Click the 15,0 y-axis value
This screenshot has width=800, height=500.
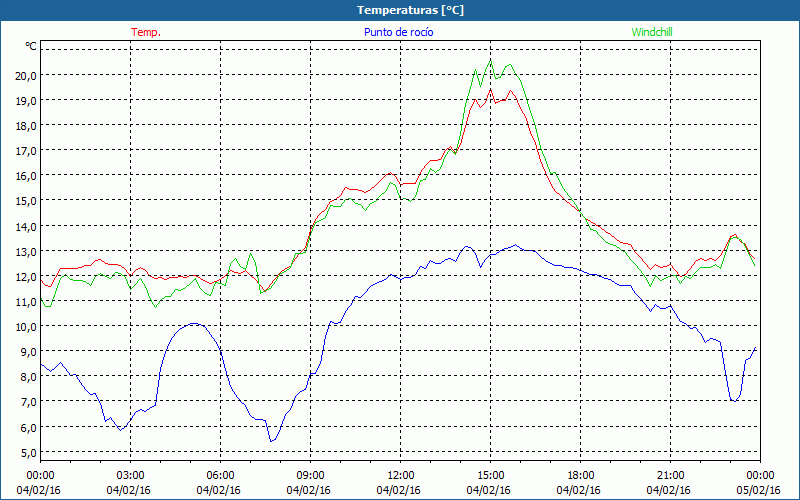click(27, 201)
